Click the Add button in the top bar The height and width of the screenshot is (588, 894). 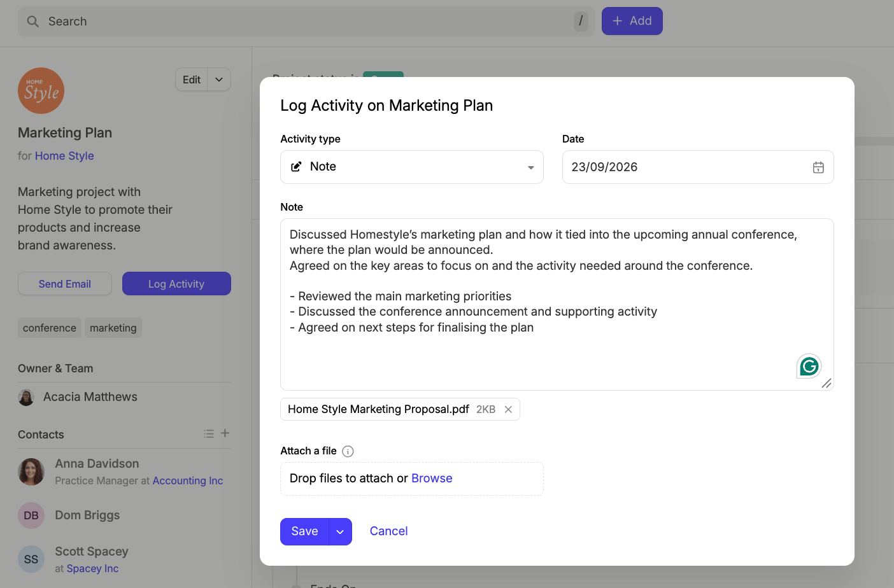632,21
